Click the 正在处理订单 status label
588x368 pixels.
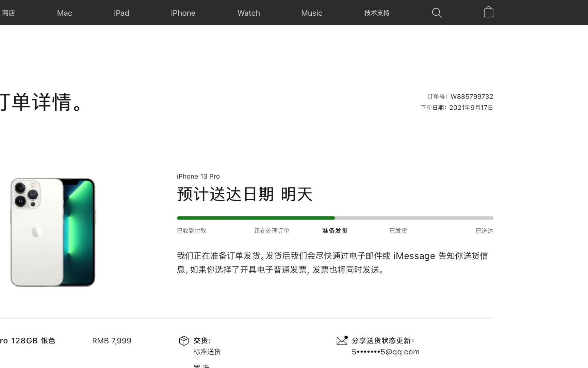272,231
